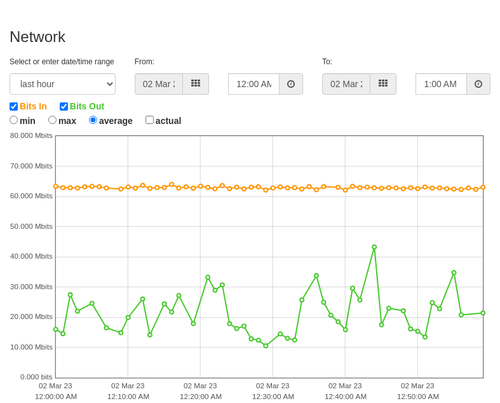Click the From time field '12:00 AM'
The width and height of the screenshot is (500, 403).
pos(254,84)
